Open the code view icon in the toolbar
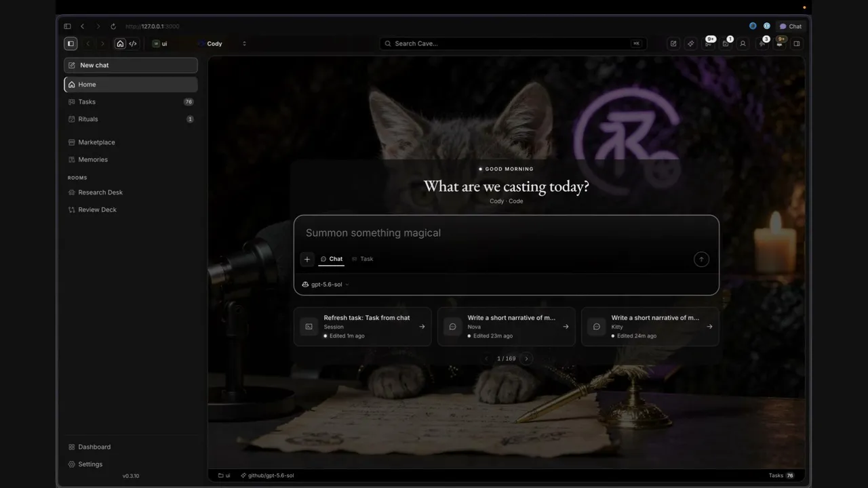The width and height of the screenshot is (868, 488). 133,43
